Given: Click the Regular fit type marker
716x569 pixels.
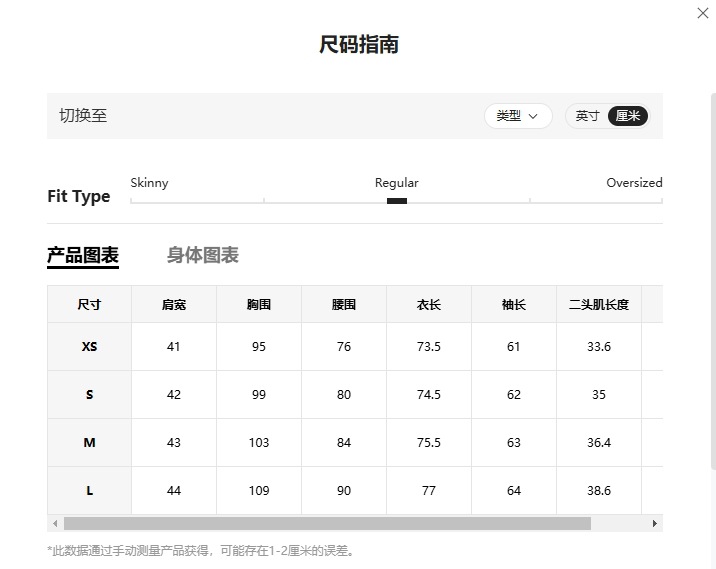Looking at the screenshot, I should (x=397, y=201).
